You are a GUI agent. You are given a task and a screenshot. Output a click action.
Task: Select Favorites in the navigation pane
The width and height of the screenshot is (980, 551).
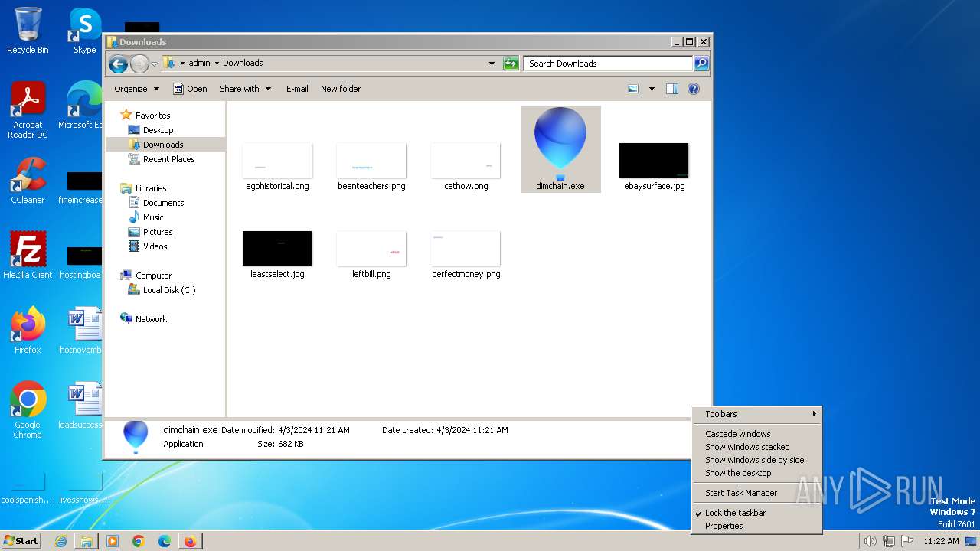pyautogui.click(x=145, y=116)
